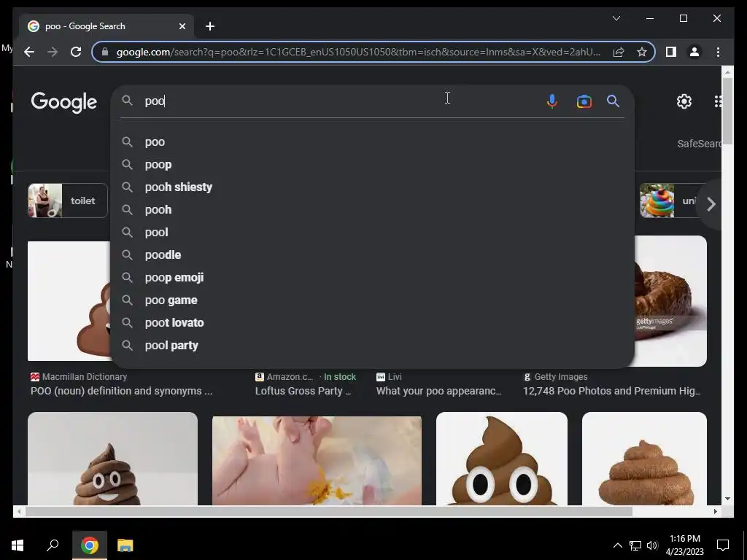
Task: Open the notification center
Action: pos(723,545)
